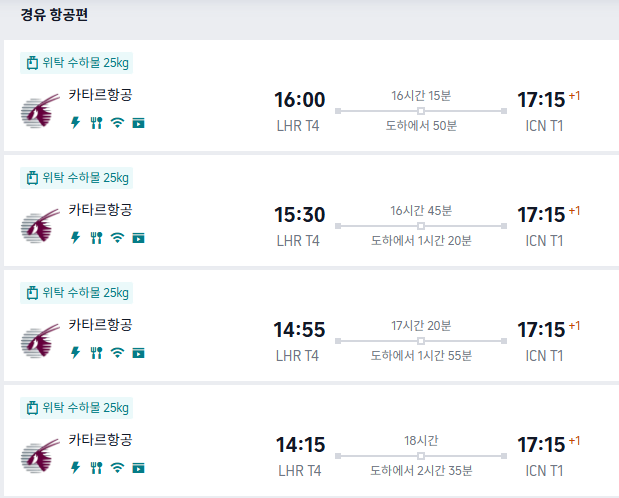Screen dimensions: 619x498
Task: Click the power outlet icon on the 16:00 flight
Action: [x=75, y=123]
